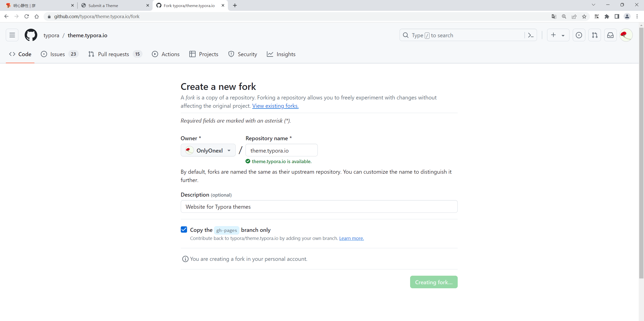
Task: Open the Issues icon in the header
Action: pos(579,35)
